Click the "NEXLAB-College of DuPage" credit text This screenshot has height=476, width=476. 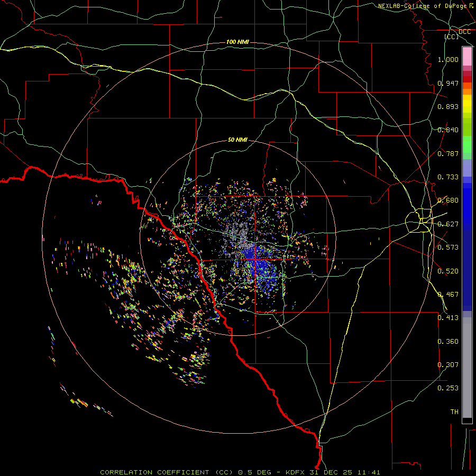pyautogui.click(x=422, y=6)
